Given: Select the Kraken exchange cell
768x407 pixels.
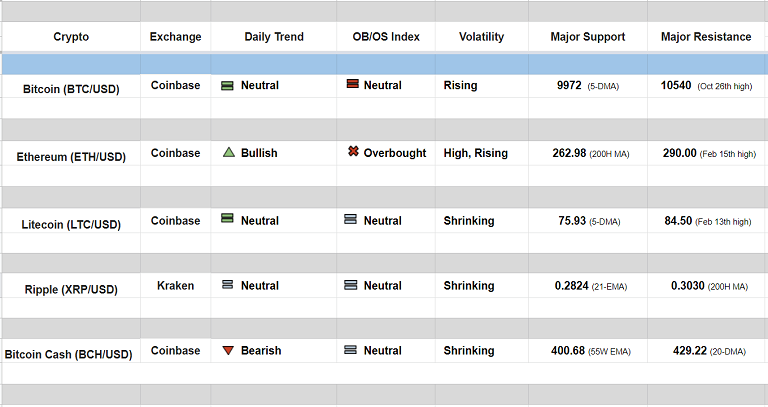Looking at the screenshot, I should pyautogui.click(x=175, y=285).
